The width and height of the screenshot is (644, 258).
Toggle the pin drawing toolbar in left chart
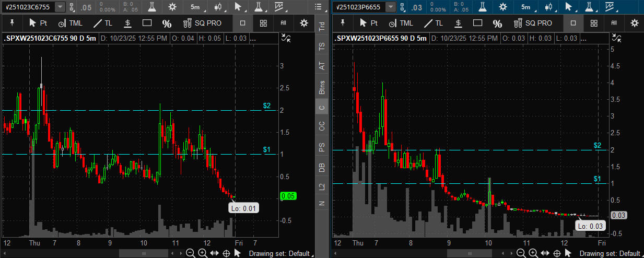(x=11, y=23)
